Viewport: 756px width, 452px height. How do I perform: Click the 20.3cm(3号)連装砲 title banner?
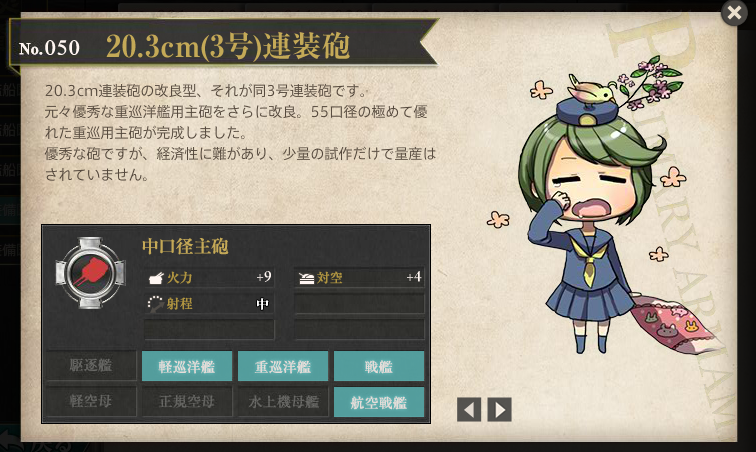(228, 47)
